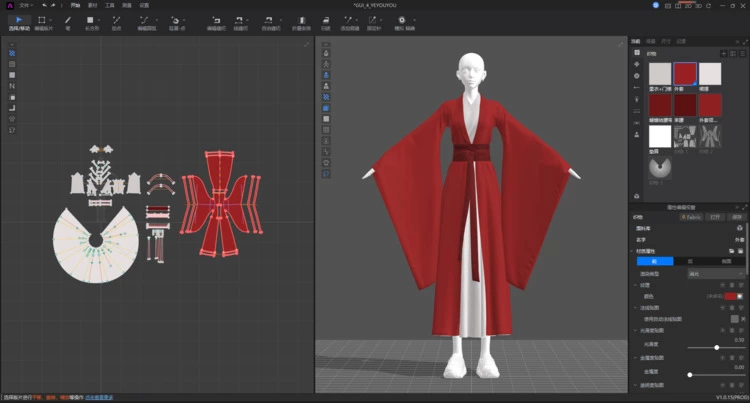Toggle the back face material tab
750x403 pixels.
pyautogui.click(x=690, y=261)
